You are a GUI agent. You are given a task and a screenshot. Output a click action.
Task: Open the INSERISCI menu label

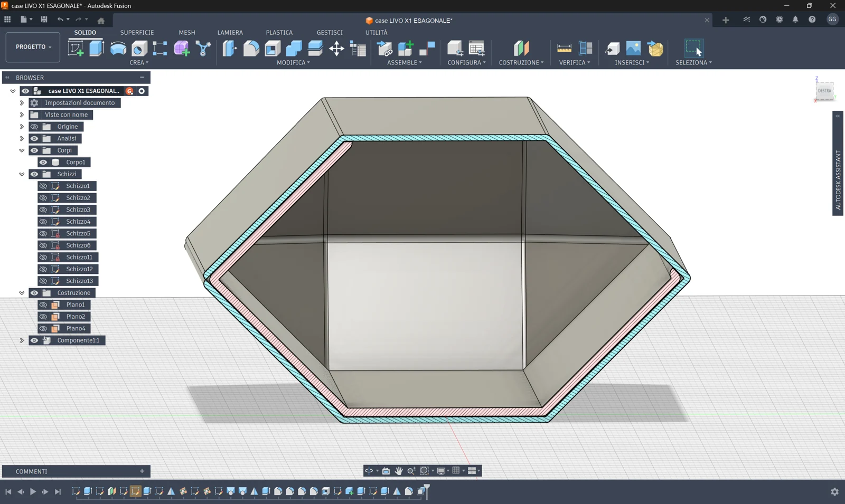632,62
